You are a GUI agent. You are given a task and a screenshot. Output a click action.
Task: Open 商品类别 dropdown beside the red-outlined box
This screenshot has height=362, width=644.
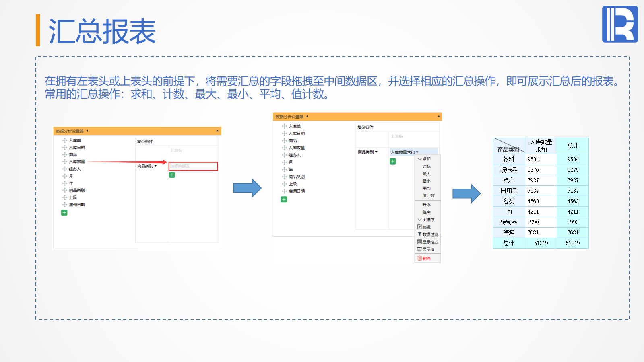[x=156, y=166]
